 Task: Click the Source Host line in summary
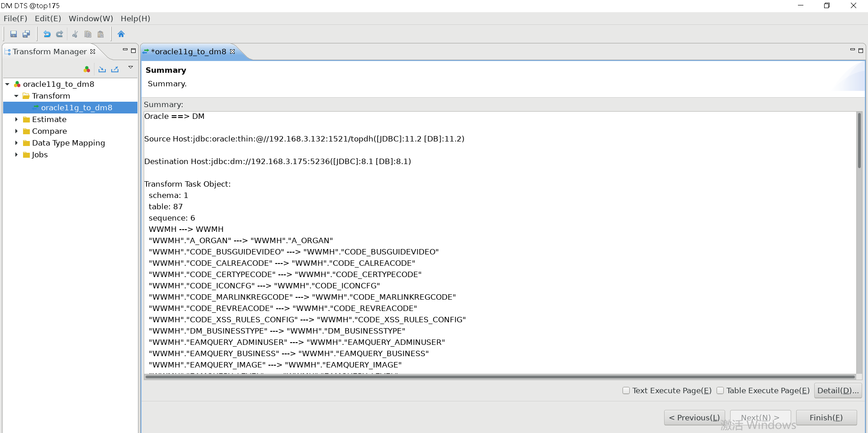pos(304,139)
